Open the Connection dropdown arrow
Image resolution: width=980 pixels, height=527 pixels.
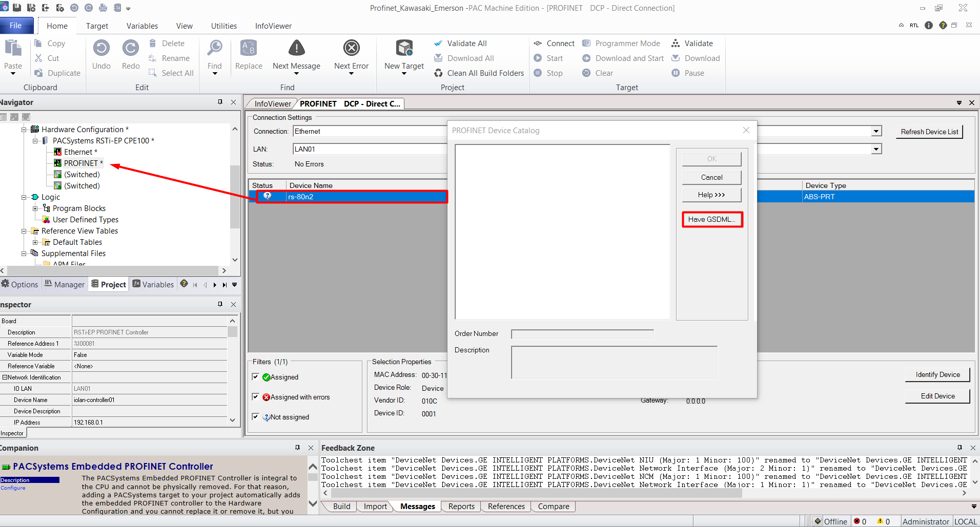tap(876, 131)
